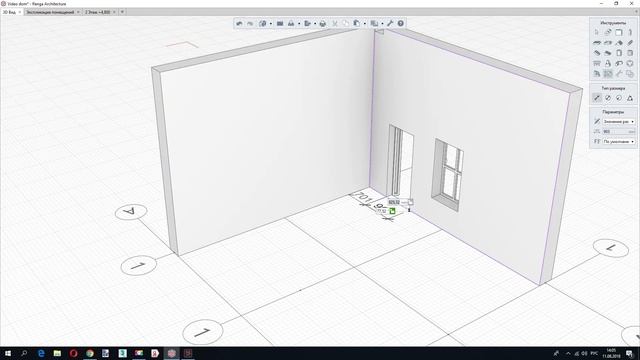Select the first tool in Инструменты fifth row
640x360 pixels.
(597, 74)
